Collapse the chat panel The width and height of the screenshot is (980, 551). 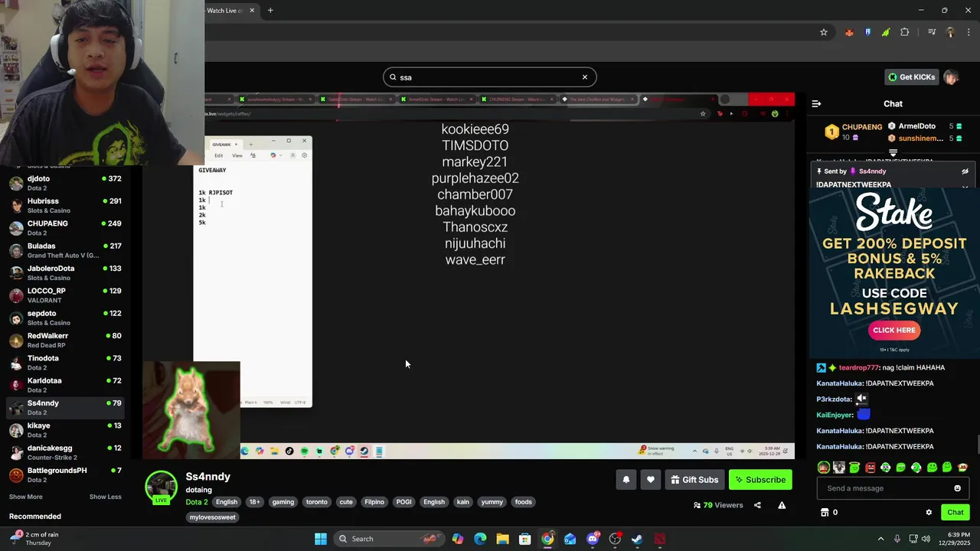[816, 103]
